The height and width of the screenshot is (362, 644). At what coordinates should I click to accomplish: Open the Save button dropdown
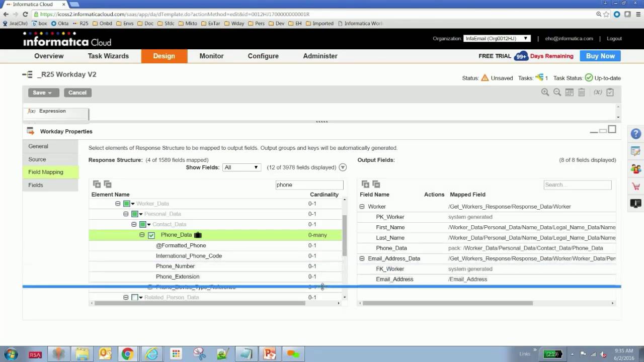click(x=49, y=93)
